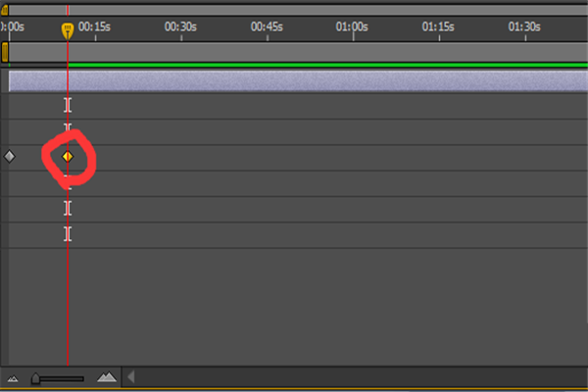The image size is (588, 392).
Task: Jump to 00:15s on the time ruler
Action: pos(94,27)
